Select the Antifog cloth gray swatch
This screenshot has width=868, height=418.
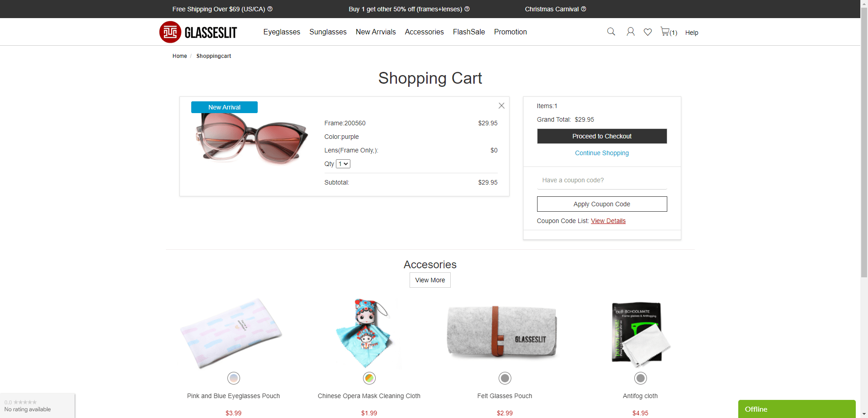pyautogui.click(x=641, y=378)
